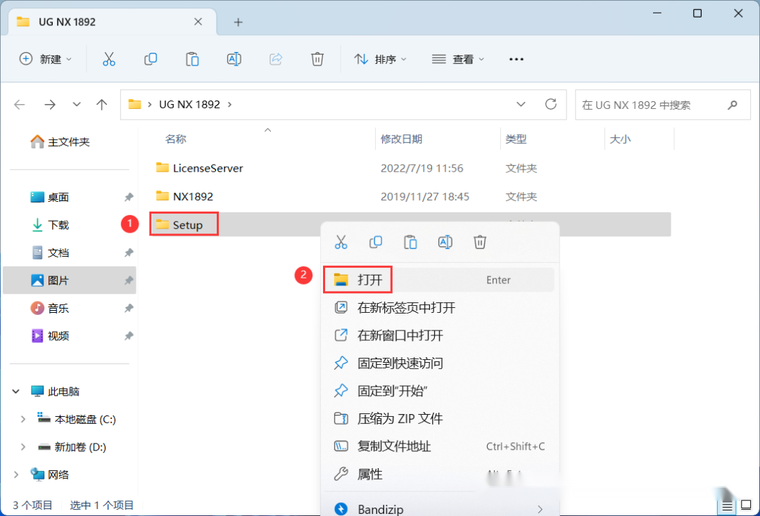Open 图片 in the sidebar
The image size is (760, 516).
pyautogui.click(x=50, y=281)
